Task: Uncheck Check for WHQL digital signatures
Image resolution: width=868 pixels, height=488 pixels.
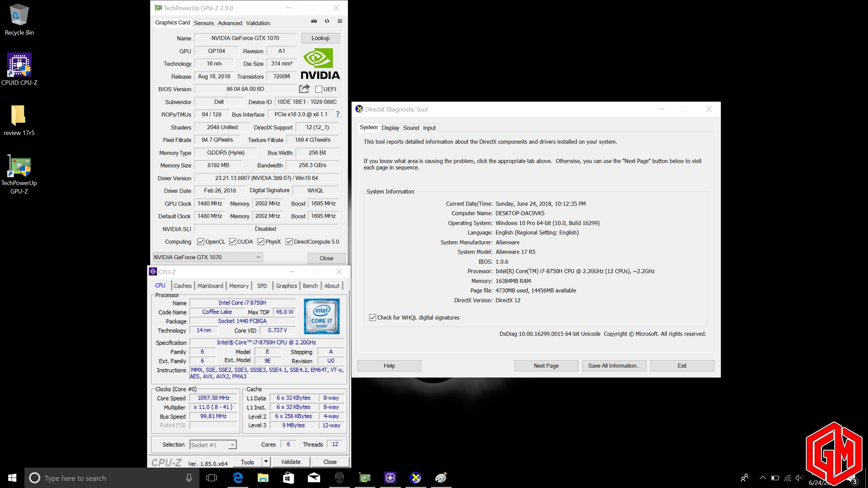Action: click(x=373, y=318)
